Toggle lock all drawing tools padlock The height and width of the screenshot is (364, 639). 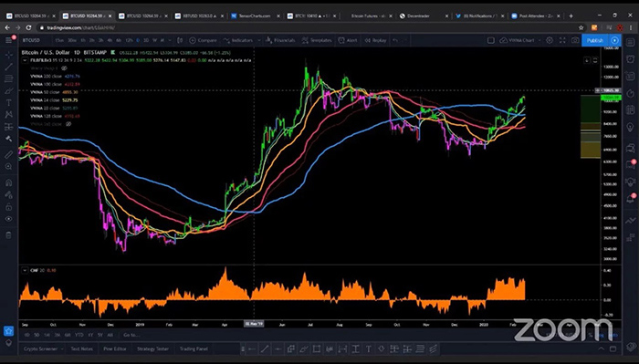(8, 207)
